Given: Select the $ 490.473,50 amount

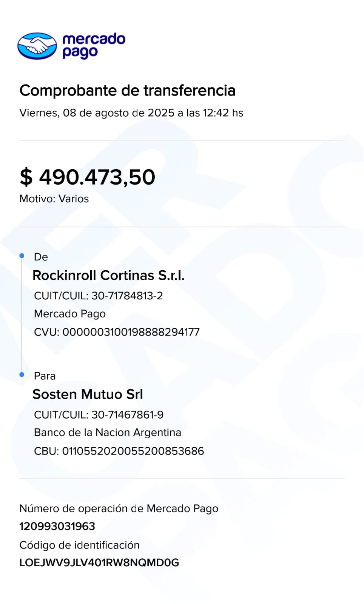Looking at the screenshot, I should tap(88, 177).
